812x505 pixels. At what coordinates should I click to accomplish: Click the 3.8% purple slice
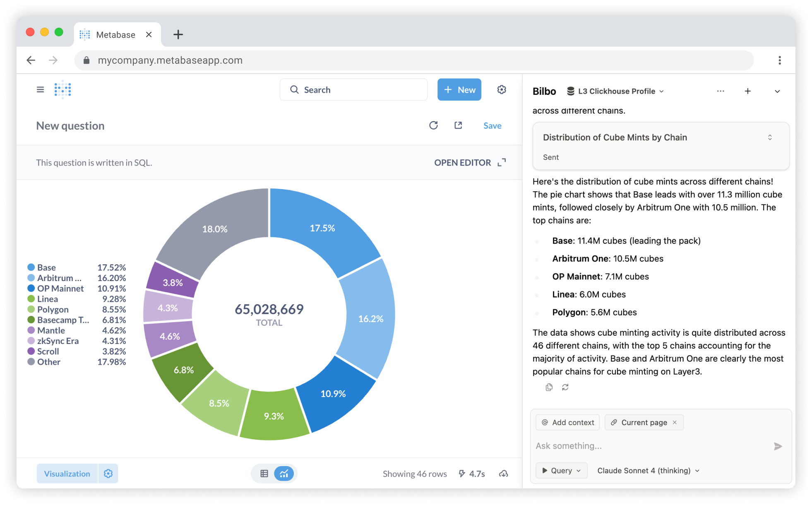coord(173,283)
